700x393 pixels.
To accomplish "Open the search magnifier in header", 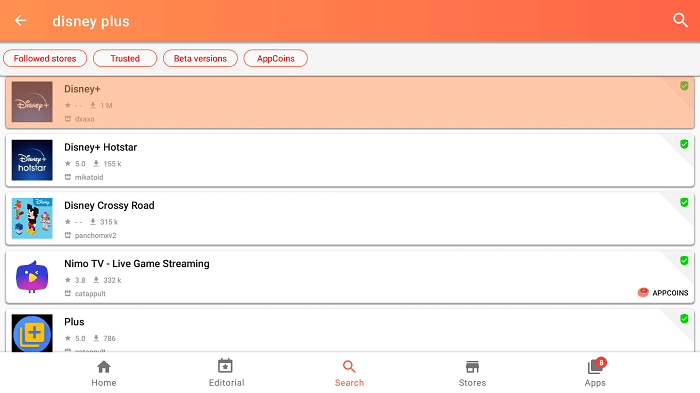I will (x=680, y=20).
